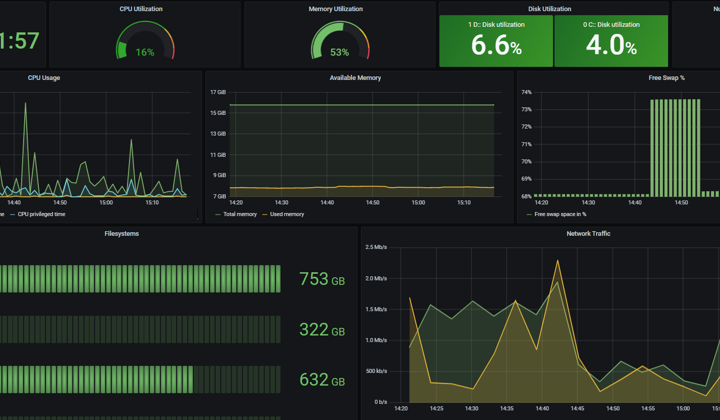Screen dimensions: 720x420
Task: Toggle the Total memory legend series
Action: click(x=236, y=214)
